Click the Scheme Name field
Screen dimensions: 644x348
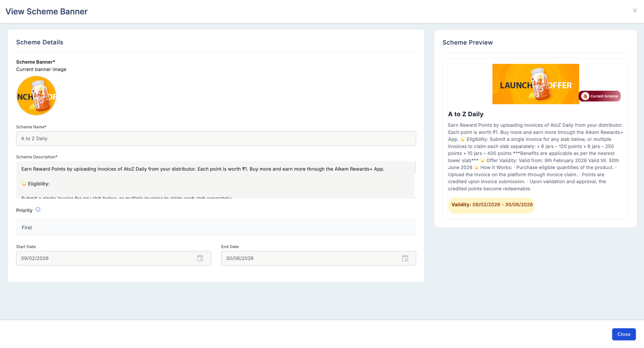click(216, 138)
